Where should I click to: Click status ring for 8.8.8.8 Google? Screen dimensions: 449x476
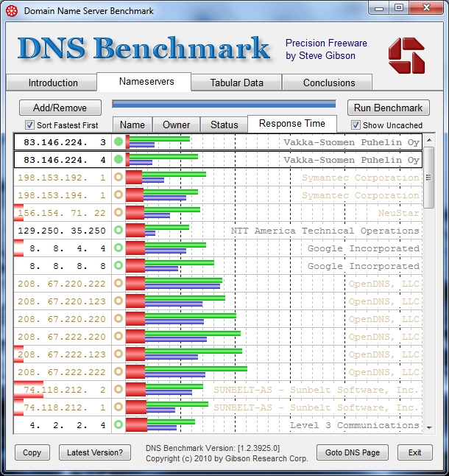point(119,266)
